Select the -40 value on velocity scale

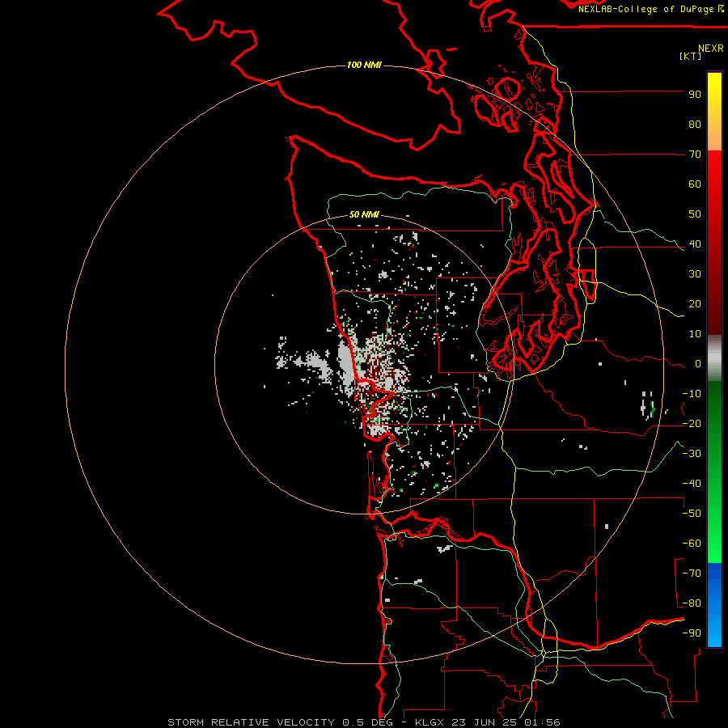[692, 484]
